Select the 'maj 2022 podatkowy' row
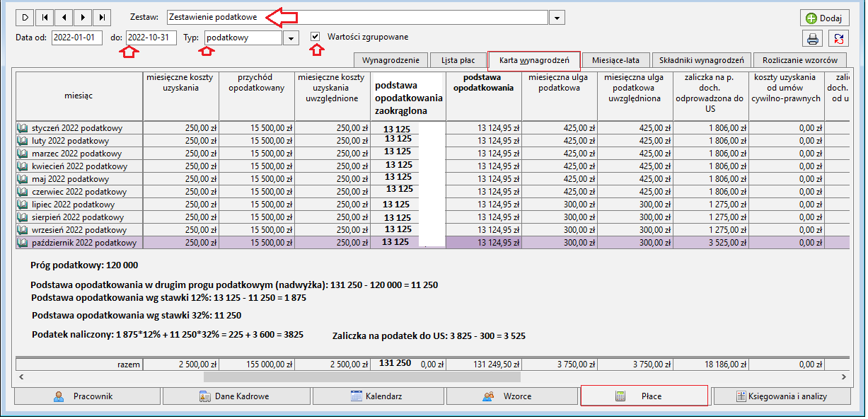The height and width of the screenshot is (419, 868). [432, 179]
